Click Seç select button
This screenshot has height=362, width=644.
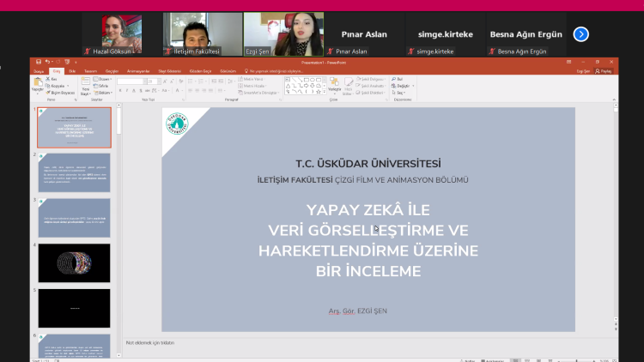(398, 93)
